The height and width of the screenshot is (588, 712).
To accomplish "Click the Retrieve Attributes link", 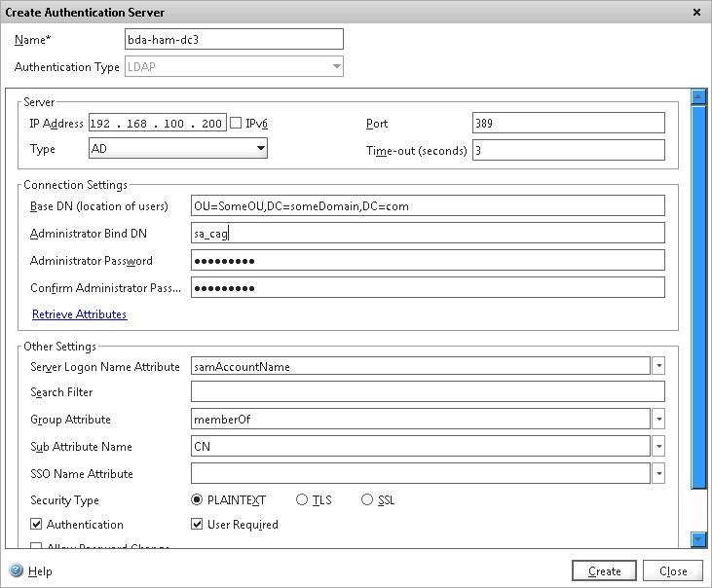I will pyautogui.click(x=79, y=314).
